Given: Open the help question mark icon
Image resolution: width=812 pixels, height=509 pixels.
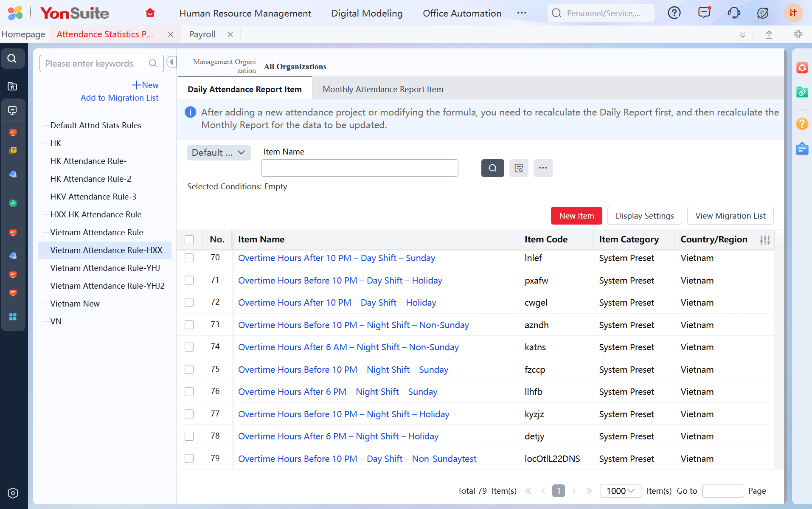Looking at the screenshot, I should click(674, 13).
